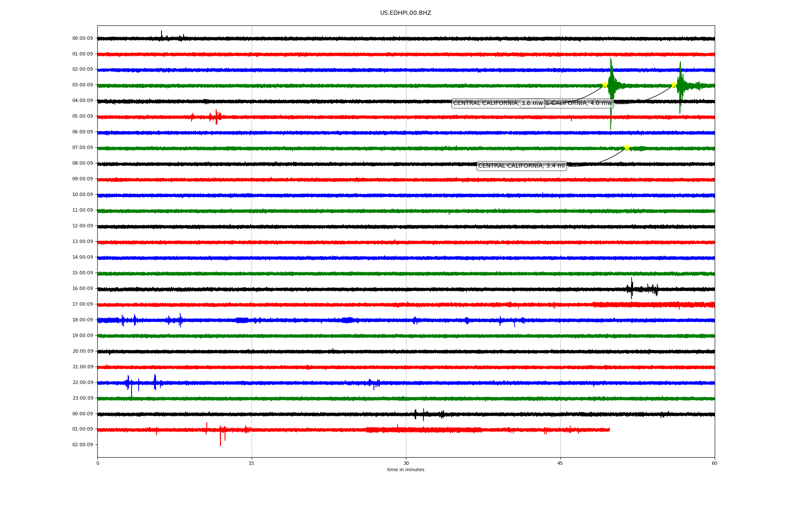This screenshot has width=812, height=508.
Task: Select the 'CENTRAL CALIFORNIA, 3.4 ml' annotation label
Action: (x=521, y=166)
